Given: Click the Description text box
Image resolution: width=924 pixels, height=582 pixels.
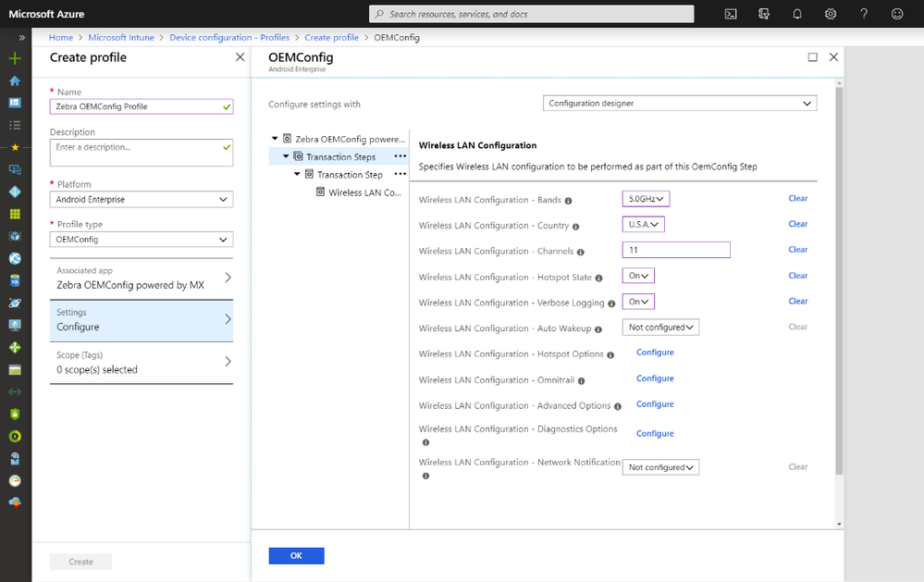Looking at the screenshot, I should tap(142, 153).
